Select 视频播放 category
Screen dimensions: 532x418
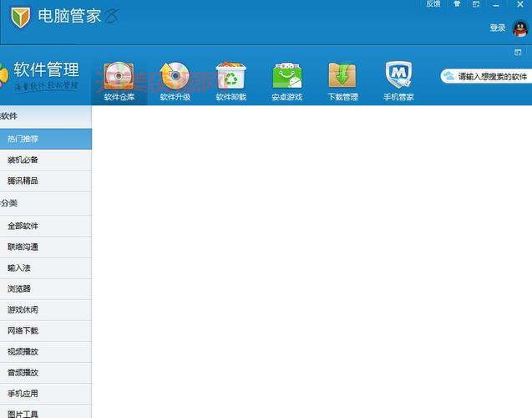pos(46,352)
